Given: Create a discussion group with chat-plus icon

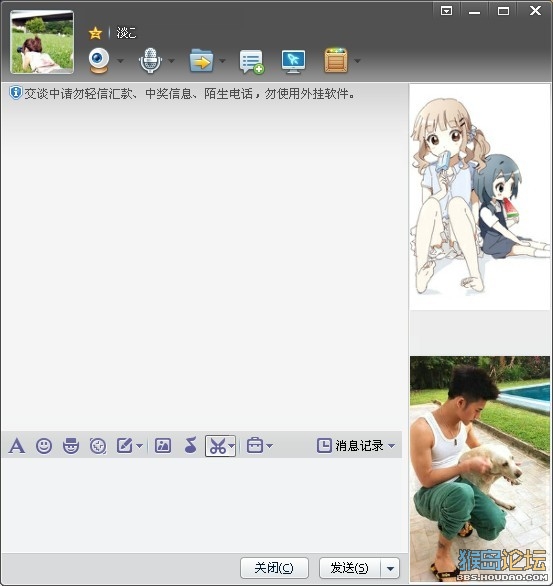Looking at the screenshot, I should pyautogui.click(x=251, y=61).
